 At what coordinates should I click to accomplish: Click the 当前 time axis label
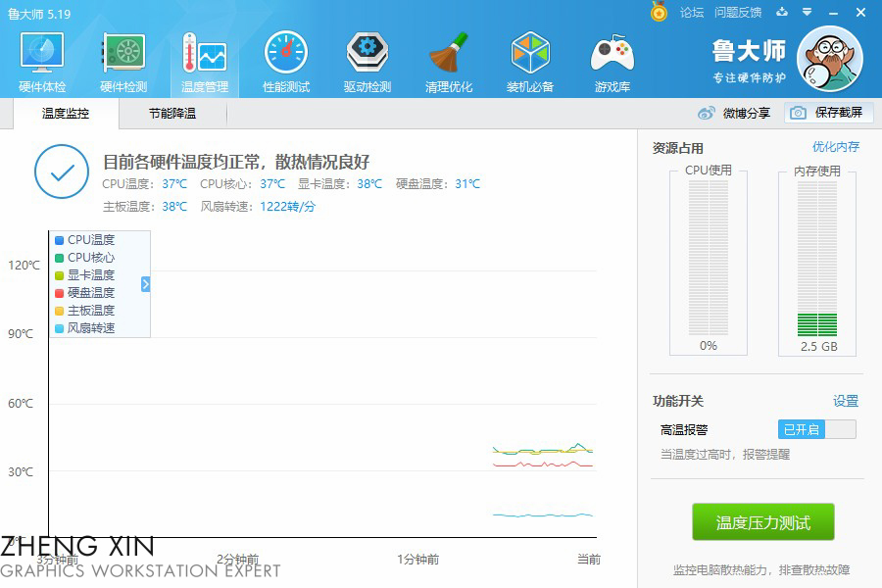(589, 560)
